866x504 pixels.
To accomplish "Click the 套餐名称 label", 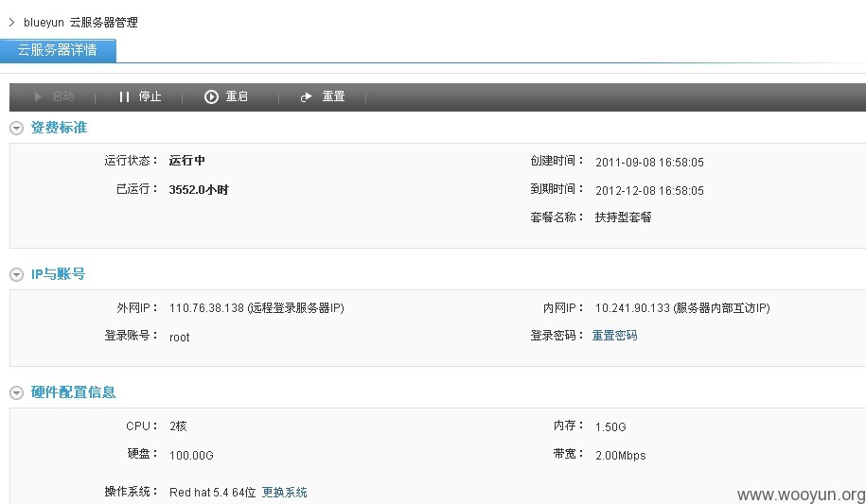I will click(557, 217).
